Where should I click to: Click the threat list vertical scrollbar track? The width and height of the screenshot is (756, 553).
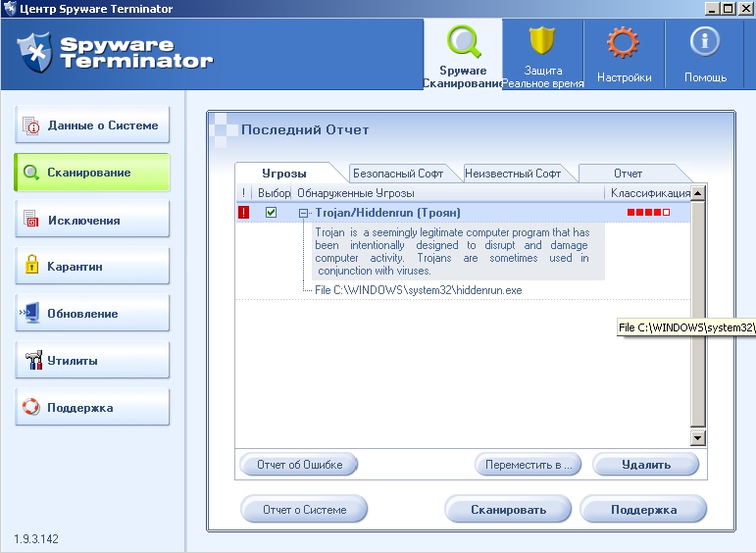coord(698,314)
